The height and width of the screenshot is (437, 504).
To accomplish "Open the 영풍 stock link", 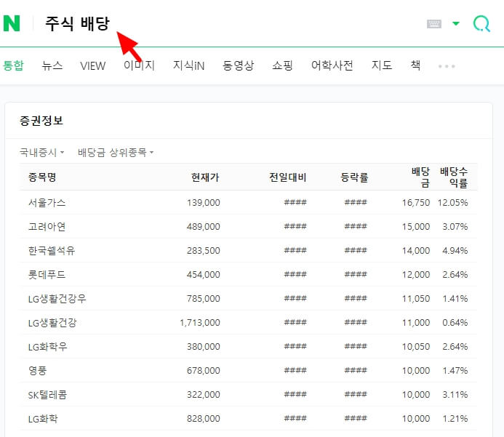I will (x=38, y=371).
